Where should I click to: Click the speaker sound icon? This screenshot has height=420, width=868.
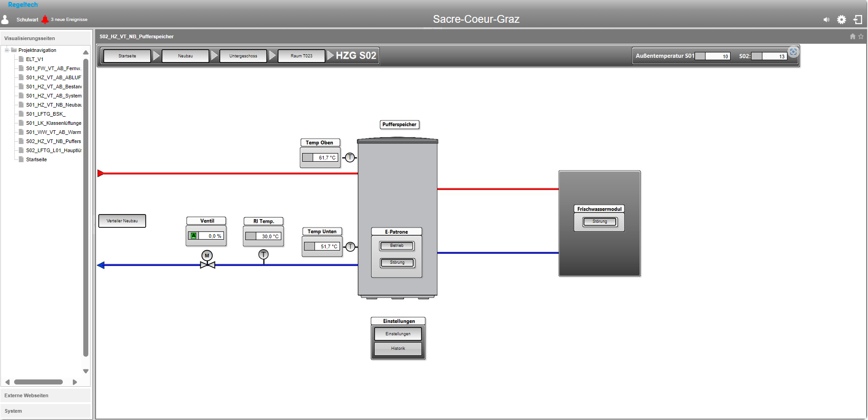click(x=826, y=20)
